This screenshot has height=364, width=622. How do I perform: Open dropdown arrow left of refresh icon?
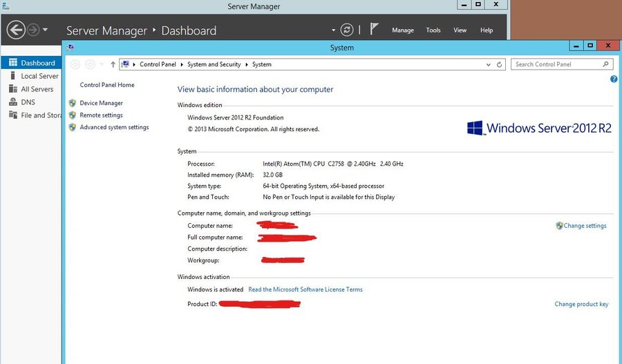coord(333,30)
